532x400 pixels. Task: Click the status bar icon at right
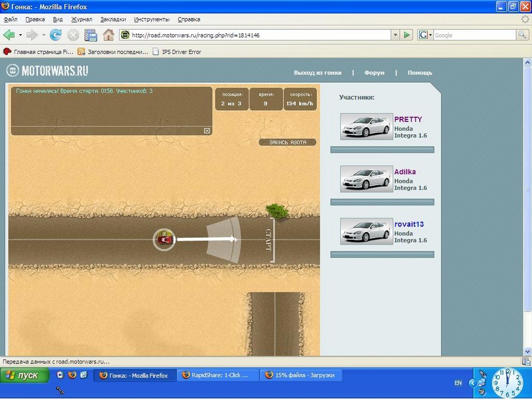[526, 361]
